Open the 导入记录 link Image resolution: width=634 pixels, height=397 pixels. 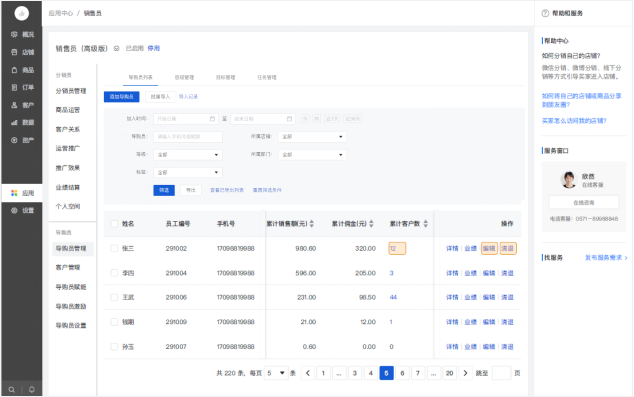[188, 97]
